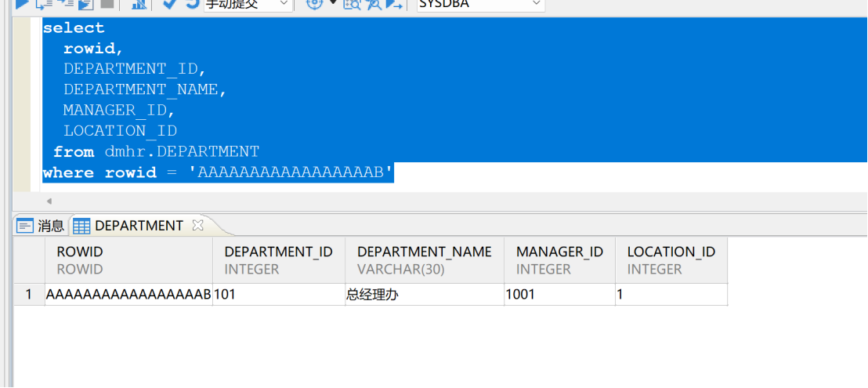The width and height of the screenshot is (868, 388).
Task: Select the cell AAAAAAAAAAAAAAAAAB in results
Action: pos(128,295)
